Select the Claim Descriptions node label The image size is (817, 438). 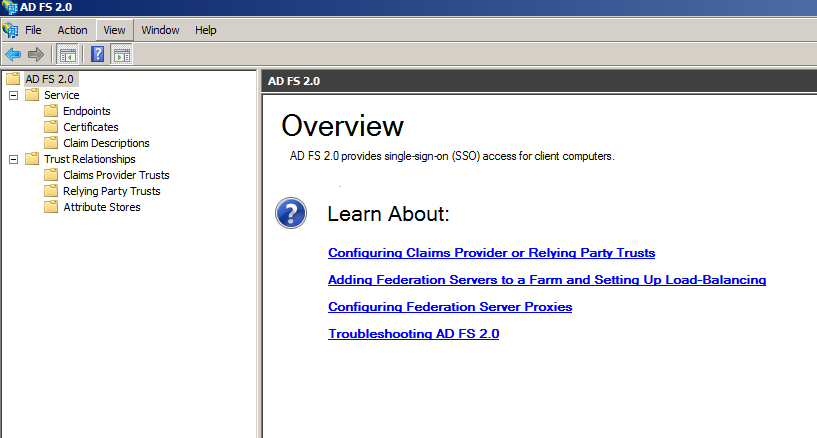pyautogui.click(x=106, y=143)
